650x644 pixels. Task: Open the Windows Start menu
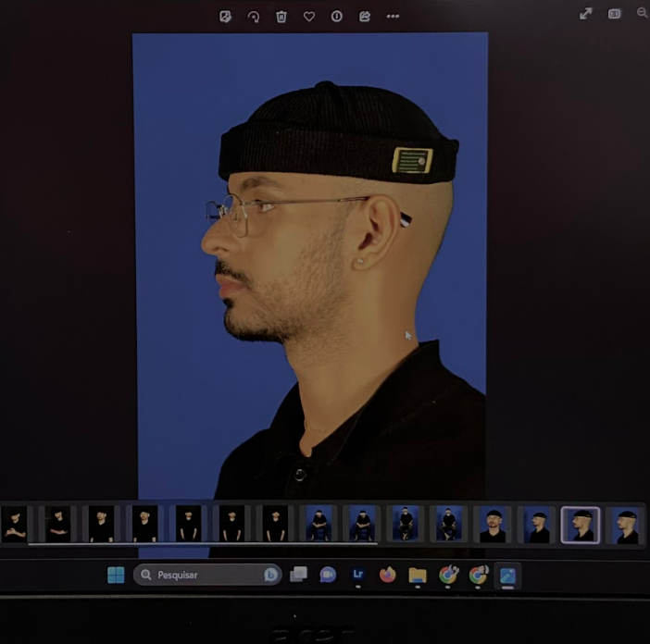[116, 575]
